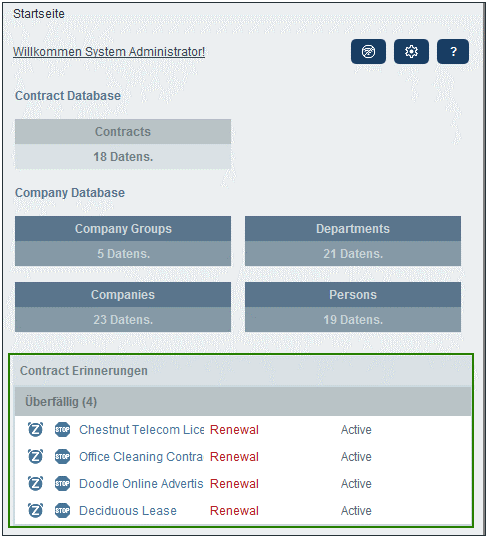Open help with the question mark button

pyautogui.click(x=453, y=51)
